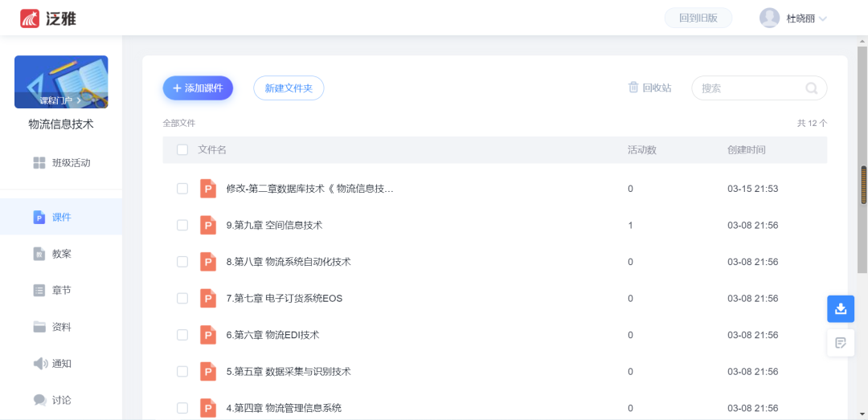Click the blue download floating icon
This screenshot has height=420, width=868.
pos(841,308)
